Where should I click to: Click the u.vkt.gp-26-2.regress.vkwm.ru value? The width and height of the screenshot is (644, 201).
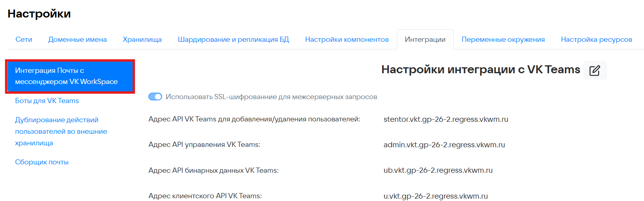point(436,196)
